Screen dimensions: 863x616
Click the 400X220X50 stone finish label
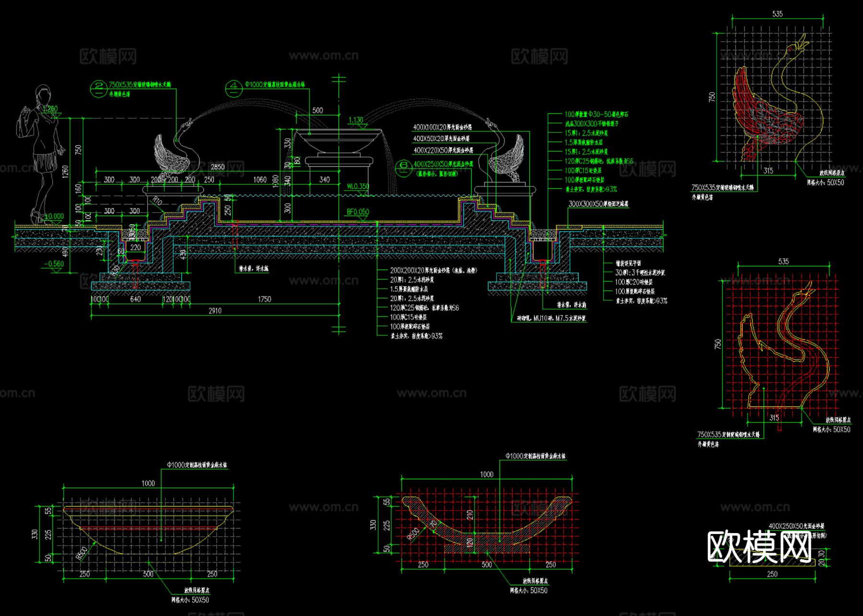(443, 150)
